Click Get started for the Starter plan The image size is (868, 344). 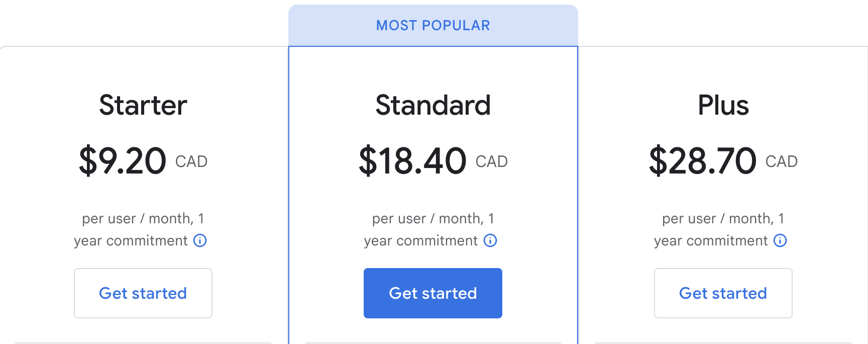tap(143, 293)
